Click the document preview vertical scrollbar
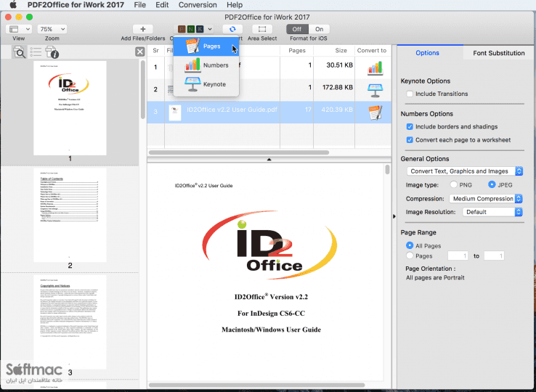 [x=387, y=170]
